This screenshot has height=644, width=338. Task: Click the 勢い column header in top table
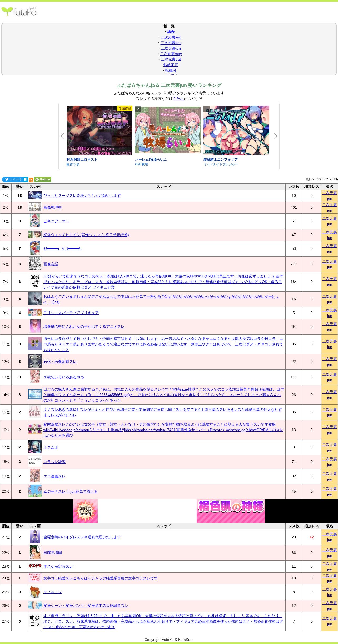tap(20, 187)
